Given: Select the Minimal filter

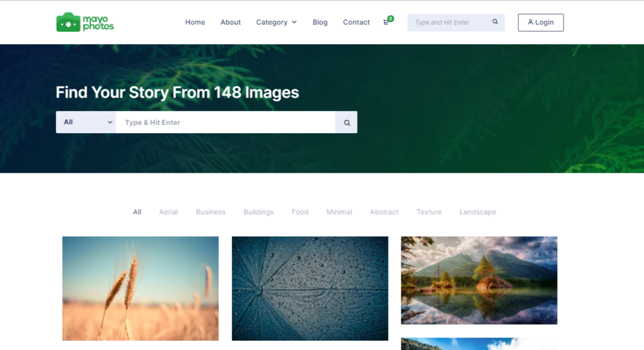Looking at the screenshot, I should tap(339, 212).
